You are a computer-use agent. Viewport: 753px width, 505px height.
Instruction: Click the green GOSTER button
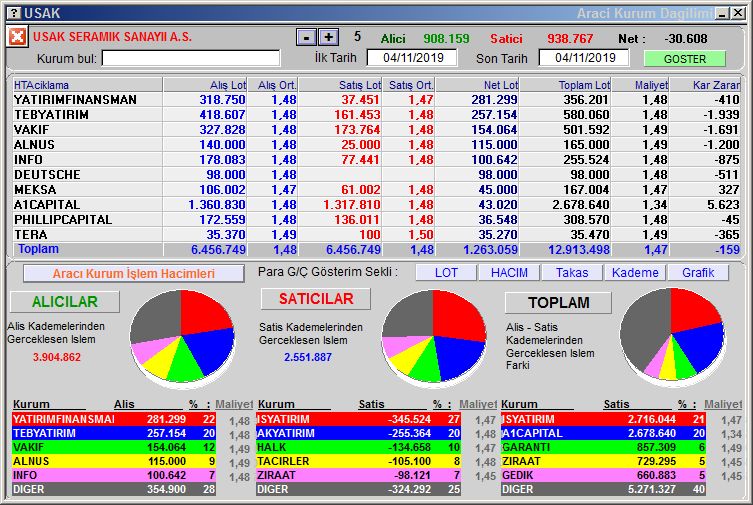pyautogui.click(x=684, y=59)
